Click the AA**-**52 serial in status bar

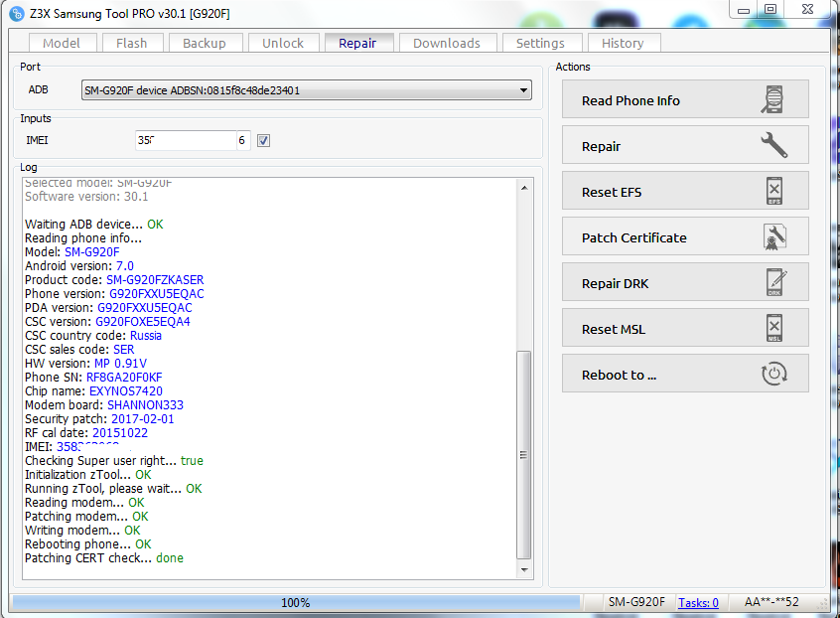coord(771,602)
